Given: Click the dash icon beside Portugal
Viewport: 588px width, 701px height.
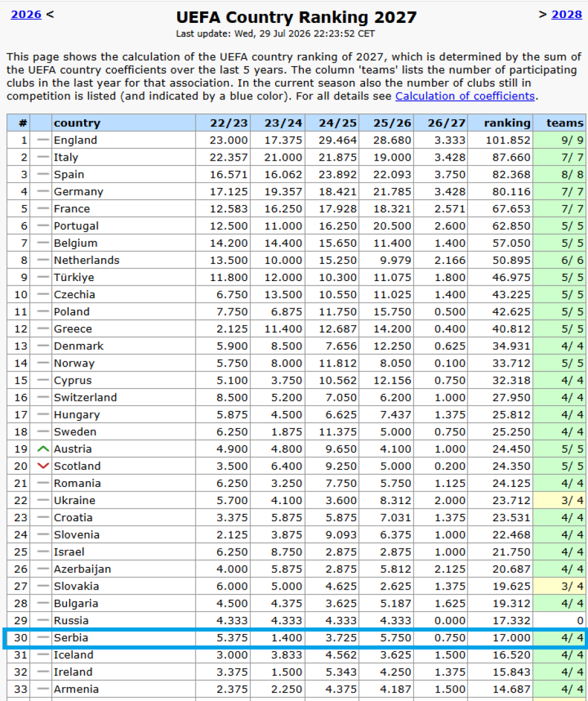Looking at the screenshot, I should (x=43, y=226).
